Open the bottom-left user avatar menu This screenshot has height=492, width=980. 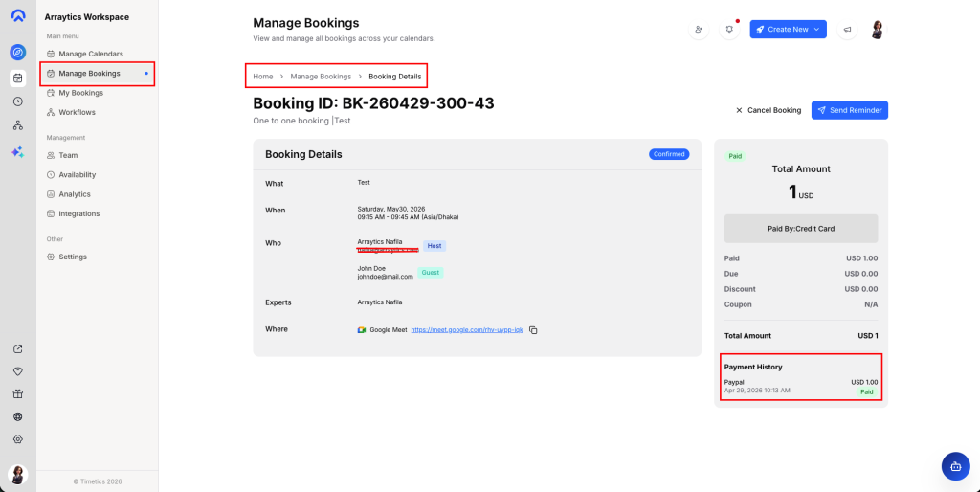point(17,474)
